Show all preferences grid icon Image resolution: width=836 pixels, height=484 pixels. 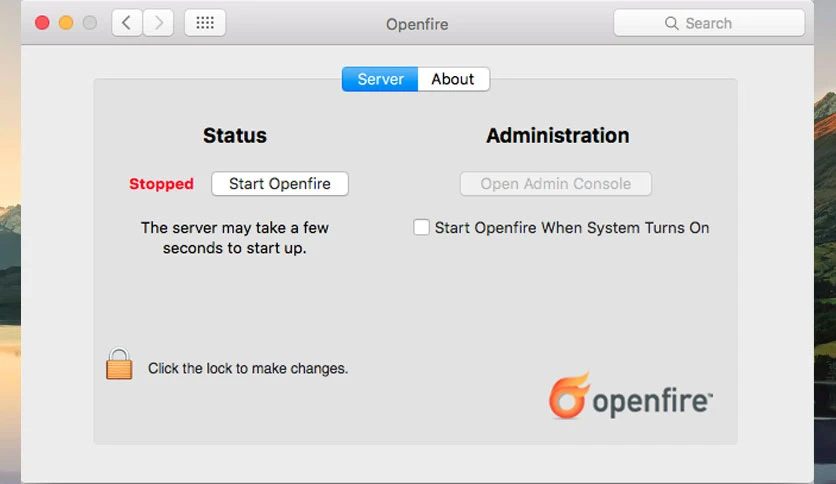point(205,23)
